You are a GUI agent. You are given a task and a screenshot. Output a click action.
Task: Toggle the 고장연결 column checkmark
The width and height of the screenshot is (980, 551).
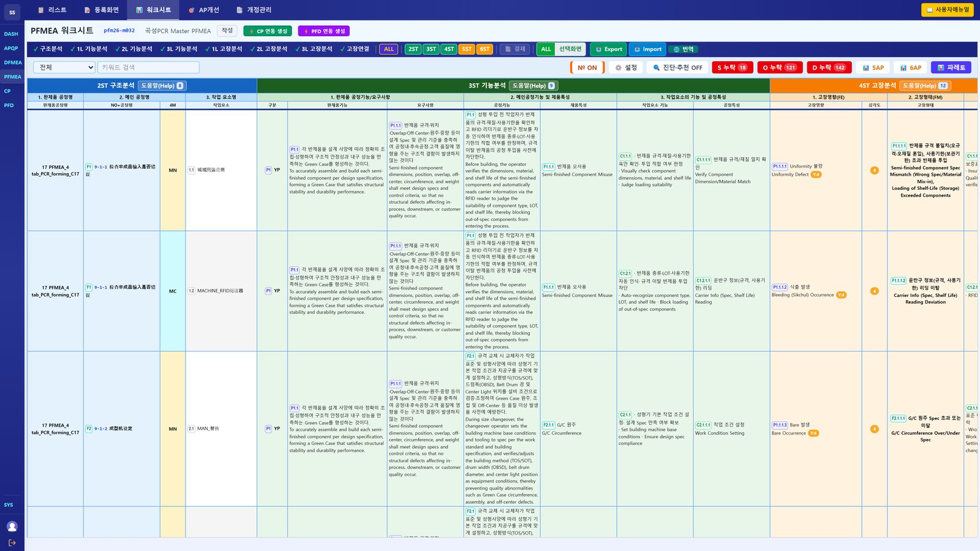coord(355,49)
